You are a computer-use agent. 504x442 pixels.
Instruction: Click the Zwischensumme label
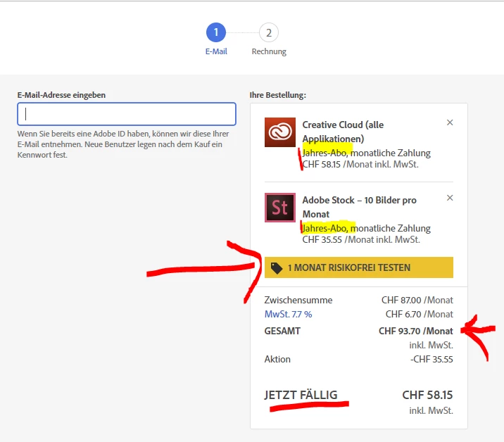coord(298,300)
